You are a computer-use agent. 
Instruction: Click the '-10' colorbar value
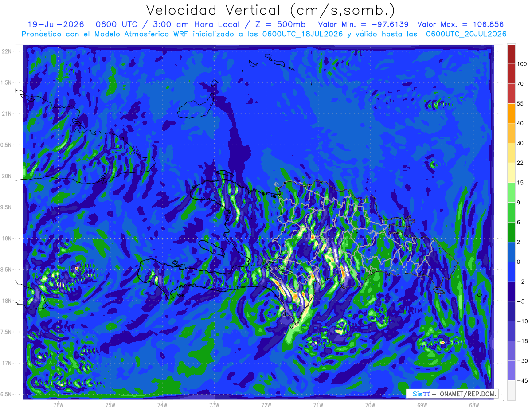point(522,321)
